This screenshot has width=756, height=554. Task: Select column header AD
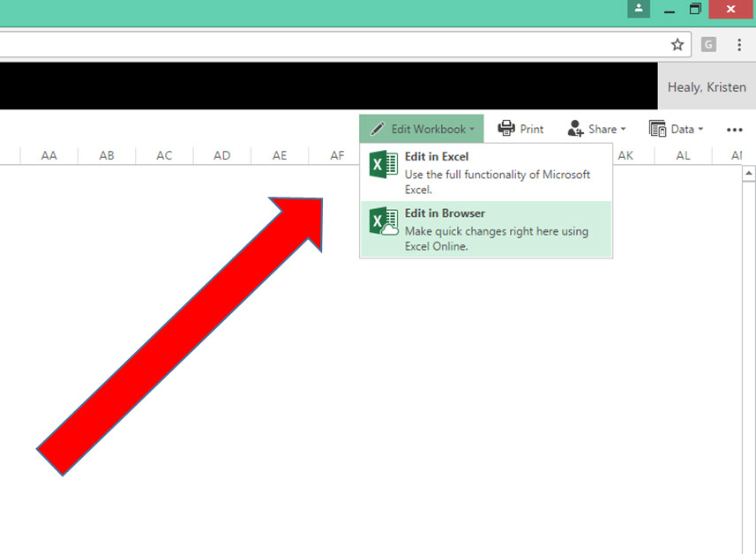click(221, 155)
